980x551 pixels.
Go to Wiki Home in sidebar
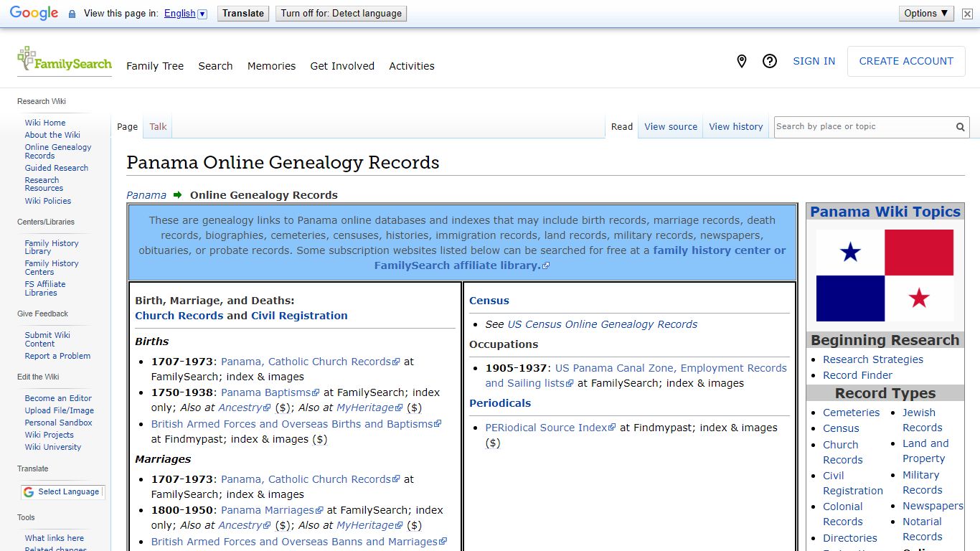point(45,123)
